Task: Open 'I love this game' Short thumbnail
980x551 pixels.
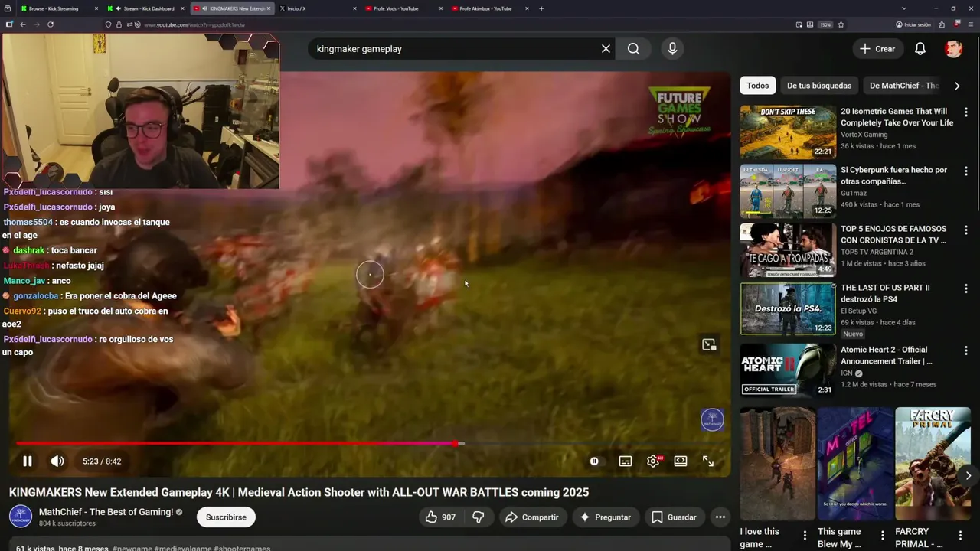Action: [x=777, y=463]
